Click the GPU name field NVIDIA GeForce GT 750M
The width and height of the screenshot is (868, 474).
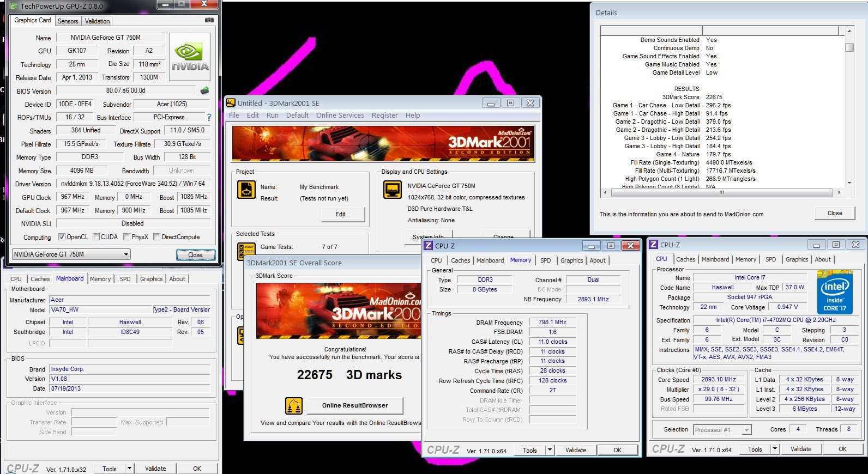click(x=111, y=38)
